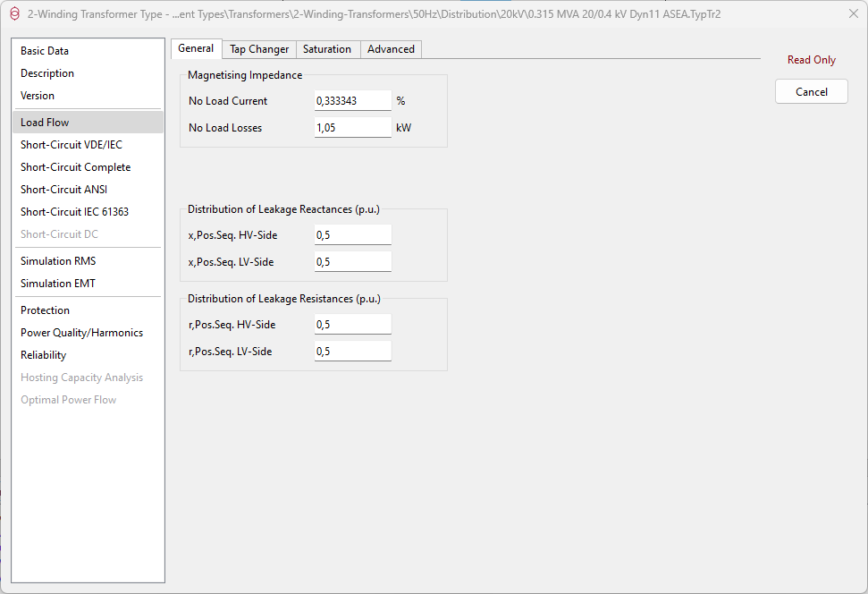Viewport: 868px width, 594px height.
Task: Open the Version page
Action: [38, 96]
